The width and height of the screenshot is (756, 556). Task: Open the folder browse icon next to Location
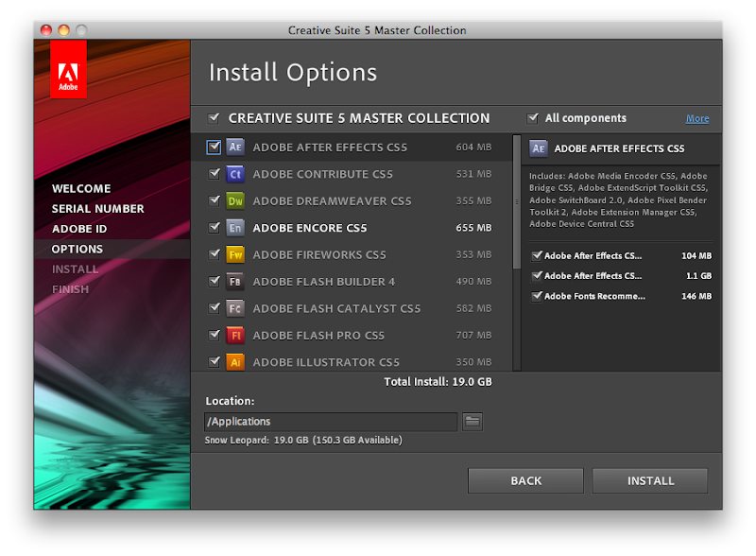(472, 422)
